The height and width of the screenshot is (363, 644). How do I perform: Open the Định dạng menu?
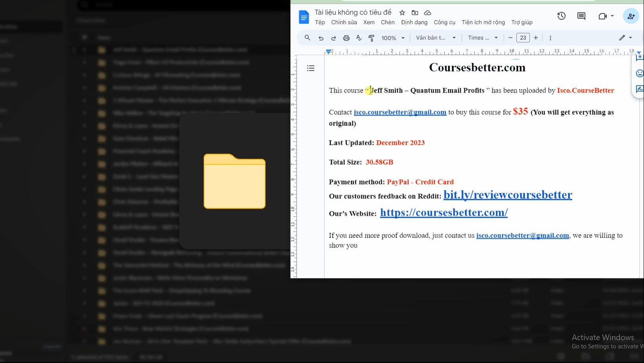(414, 22)
